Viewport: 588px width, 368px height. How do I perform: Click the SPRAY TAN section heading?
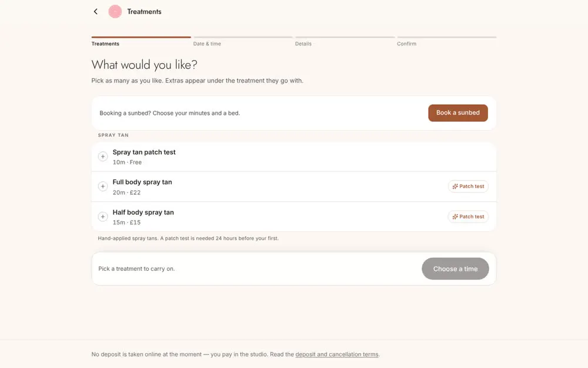tap(113, 135)
